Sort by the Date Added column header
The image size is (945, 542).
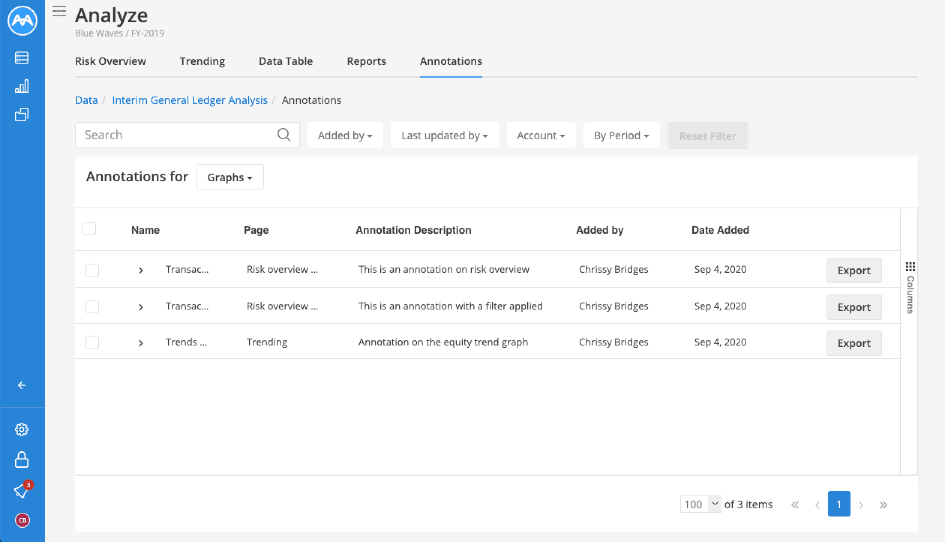click(720, 230)
